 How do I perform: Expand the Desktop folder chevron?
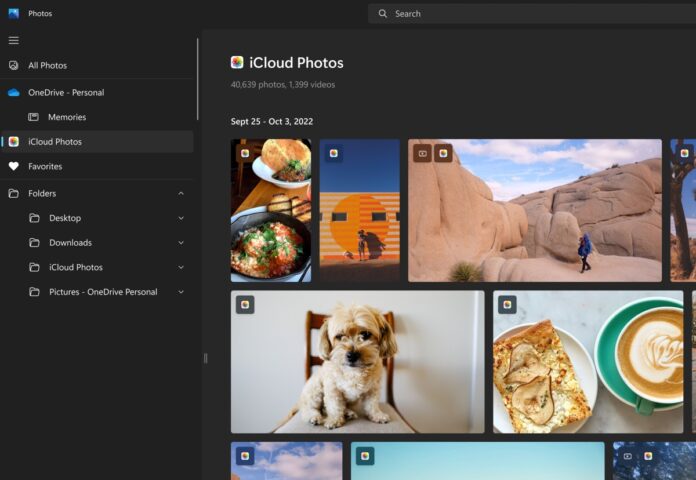(181, 218)
